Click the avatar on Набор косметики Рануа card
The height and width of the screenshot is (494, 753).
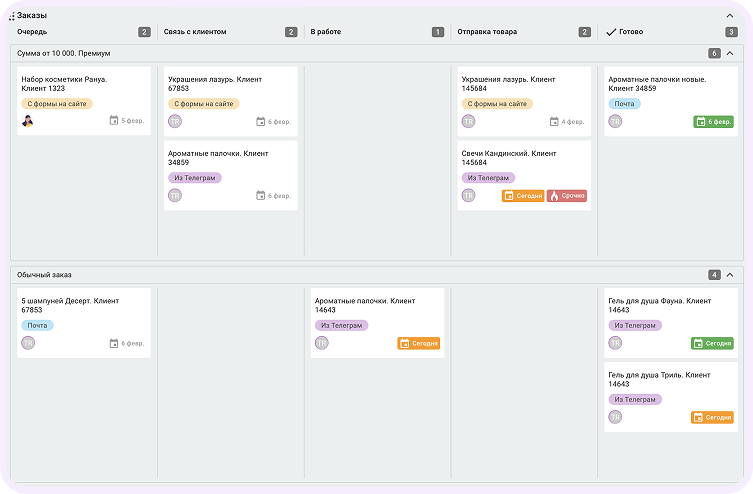coord(28,121)
